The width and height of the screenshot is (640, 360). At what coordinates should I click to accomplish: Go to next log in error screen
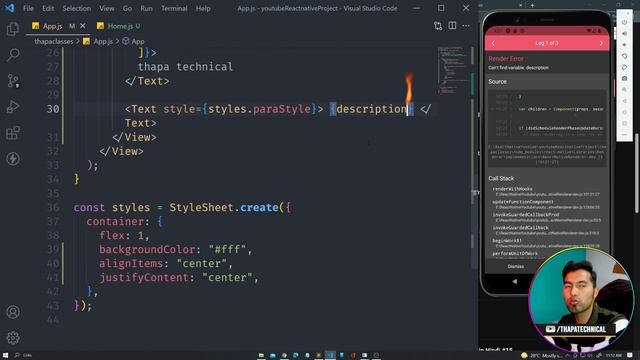tap(601, 43)
